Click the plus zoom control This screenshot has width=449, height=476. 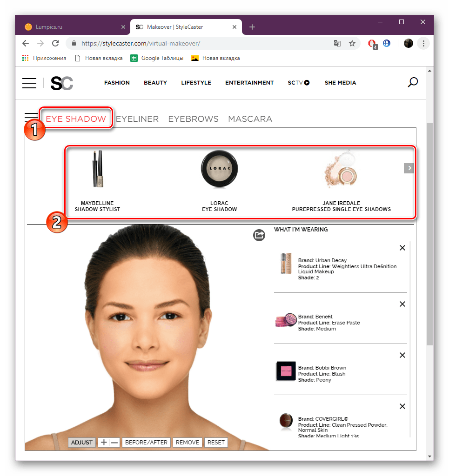click(104, 442)
